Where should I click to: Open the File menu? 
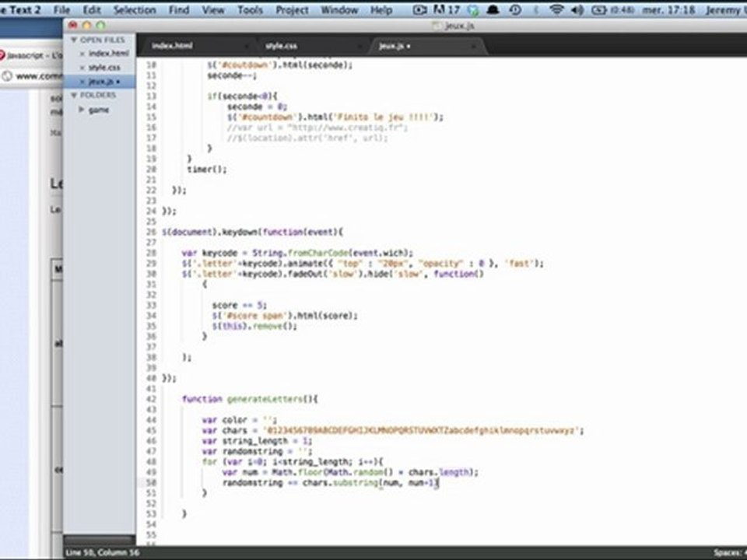click(61, 9)
